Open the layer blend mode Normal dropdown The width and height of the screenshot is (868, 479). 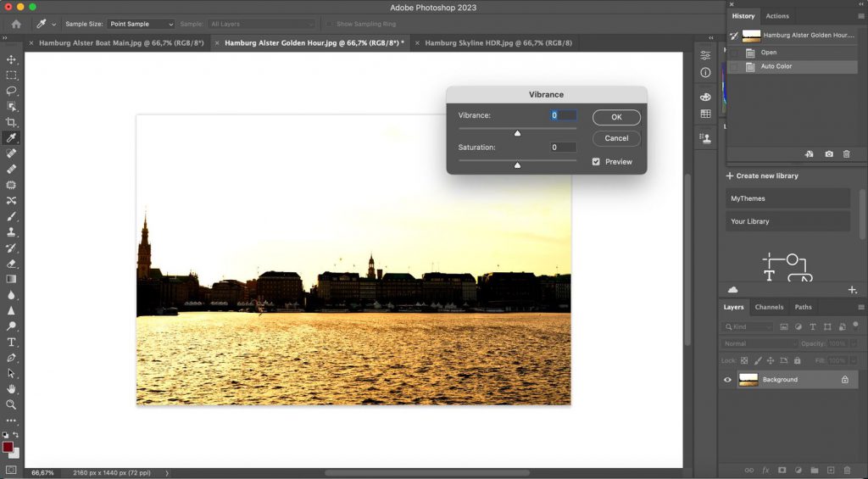(x=759, y=343)
